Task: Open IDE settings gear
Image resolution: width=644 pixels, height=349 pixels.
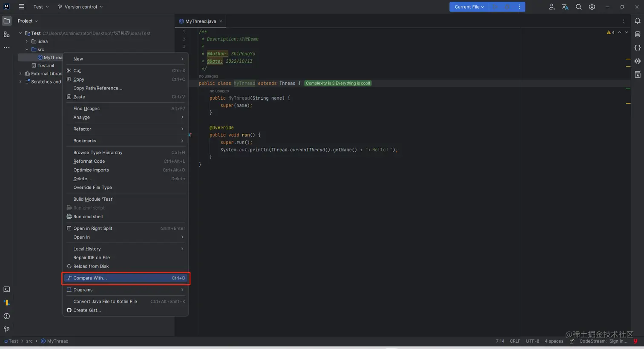Action: pyautogui.click(x=592, y=7)
